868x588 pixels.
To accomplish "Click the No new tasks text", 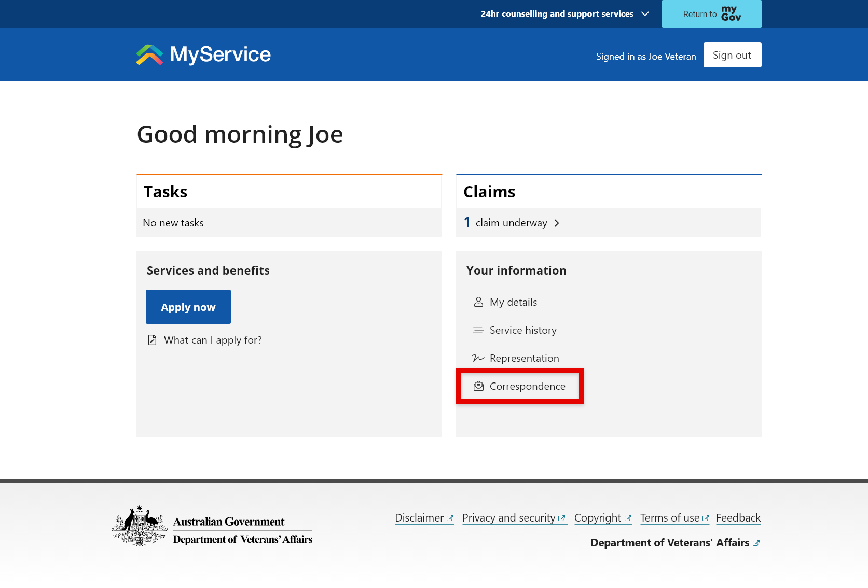I will pyautogui.click(x=173, y=223).
